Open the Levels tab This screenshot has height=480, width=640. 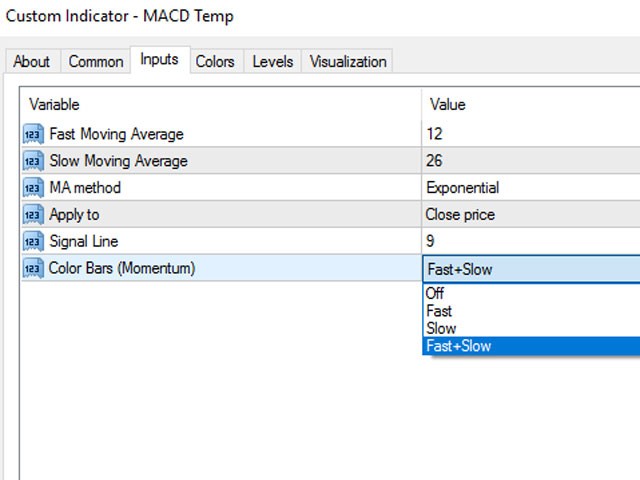pyautogui.click(x=273, y=62)
